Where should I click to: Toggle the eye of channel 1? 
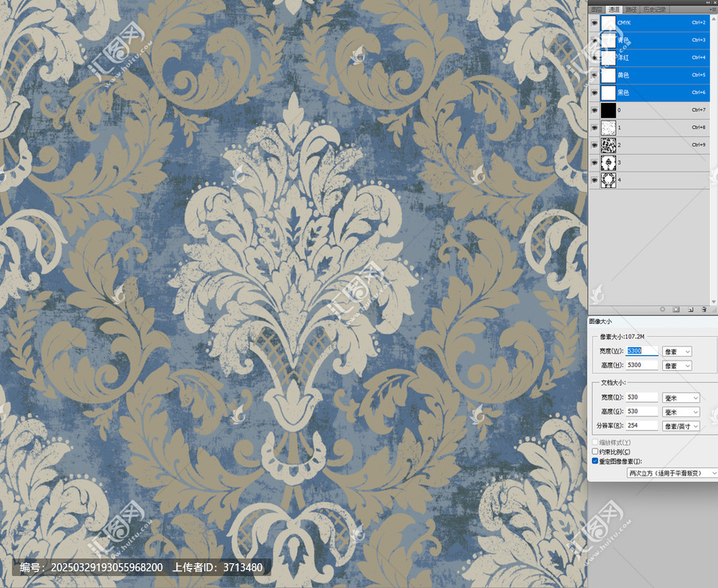pyautogui.click(x=594, y=128)
